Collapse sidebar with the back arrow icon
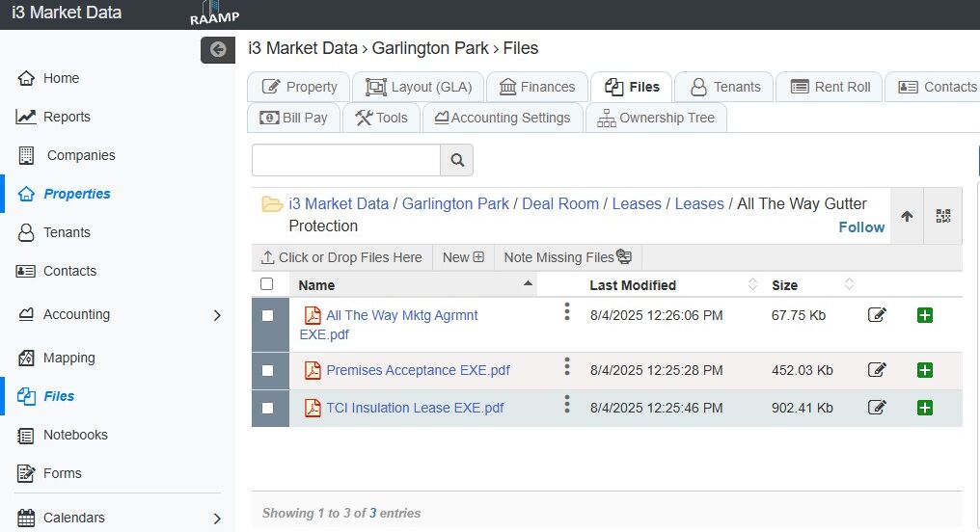The width and height of the screenshot is (980, 532). [218, 49]
